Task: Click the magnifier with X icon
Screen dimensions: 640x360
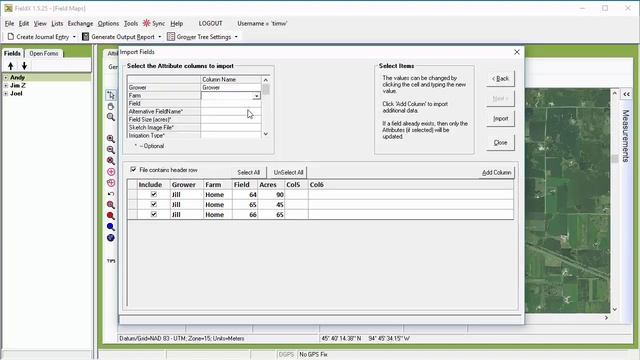Action: (x=111, y=161)
